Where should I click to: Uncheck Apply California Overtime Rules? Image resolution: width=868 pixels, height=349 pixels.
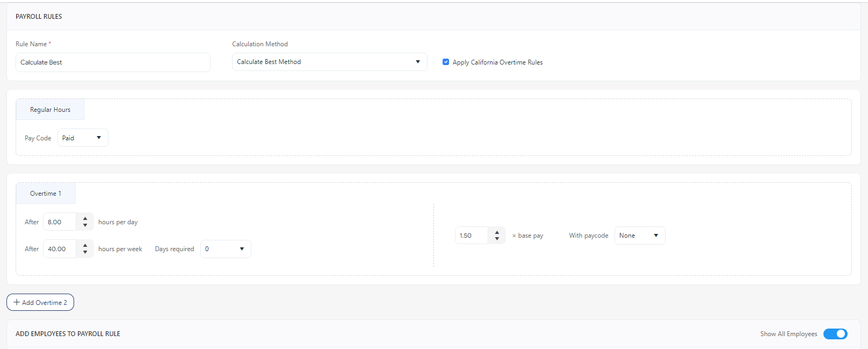[x=446, y=62]
